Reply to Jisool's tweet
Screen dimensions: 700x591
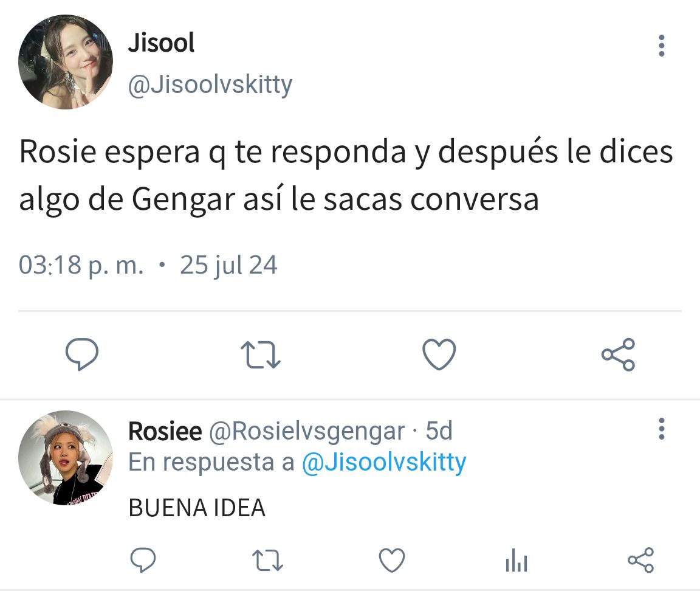click(x=81, y=354)
